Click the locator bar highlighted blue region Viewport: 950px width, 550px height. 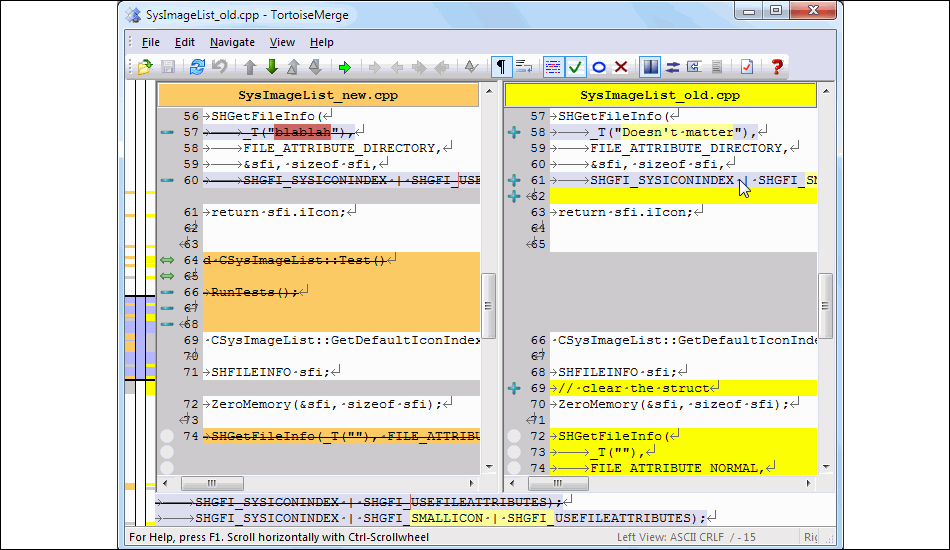(140, 338)
